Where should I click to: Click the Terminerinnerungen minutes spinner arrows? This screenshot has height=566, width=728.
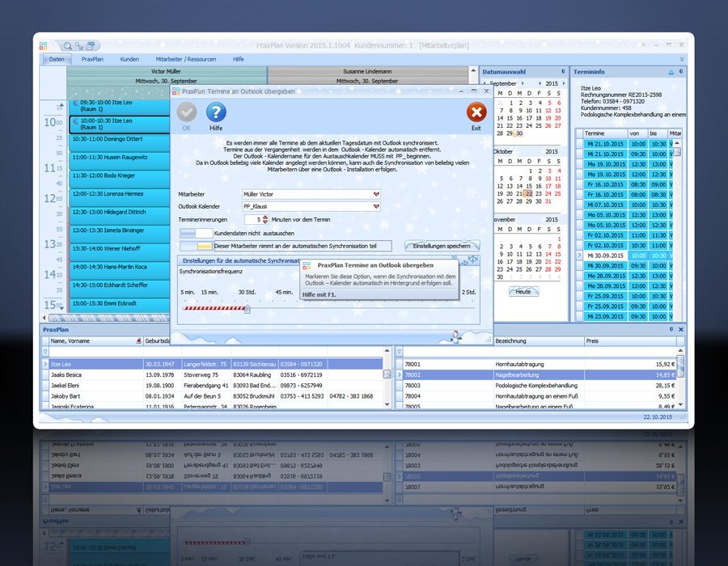(265, 219)
